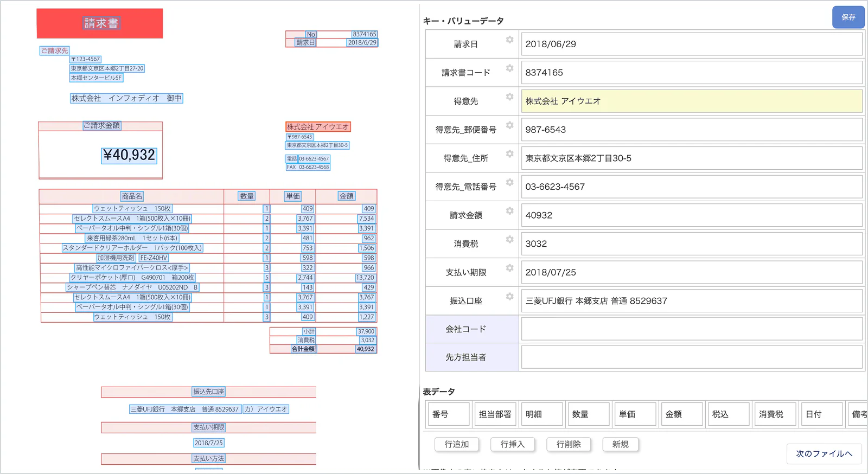Click the 行挿入 button
The height and width of the screenshot is (474, 868).
tap(513, 444)
